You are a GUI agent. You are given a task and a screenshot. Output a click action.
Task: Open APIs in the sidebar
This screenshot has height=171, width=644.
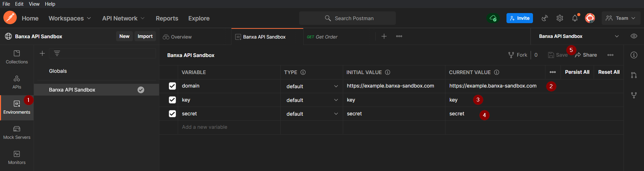click(x=17, y=82)
